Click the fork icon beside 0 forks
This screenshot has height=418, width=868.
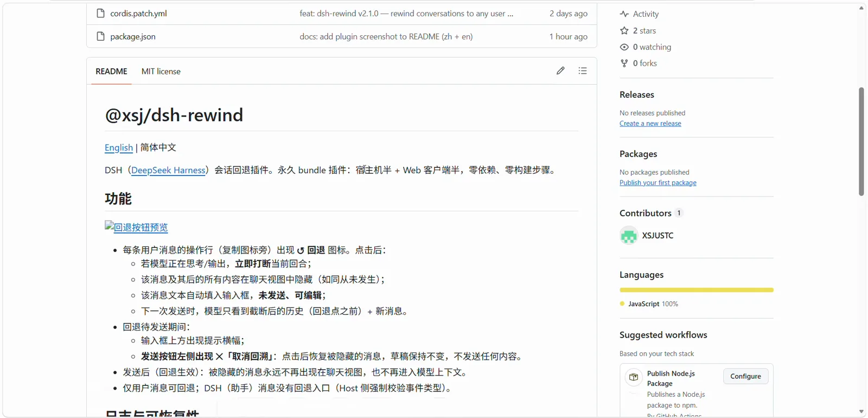click(x=624, y=64)
